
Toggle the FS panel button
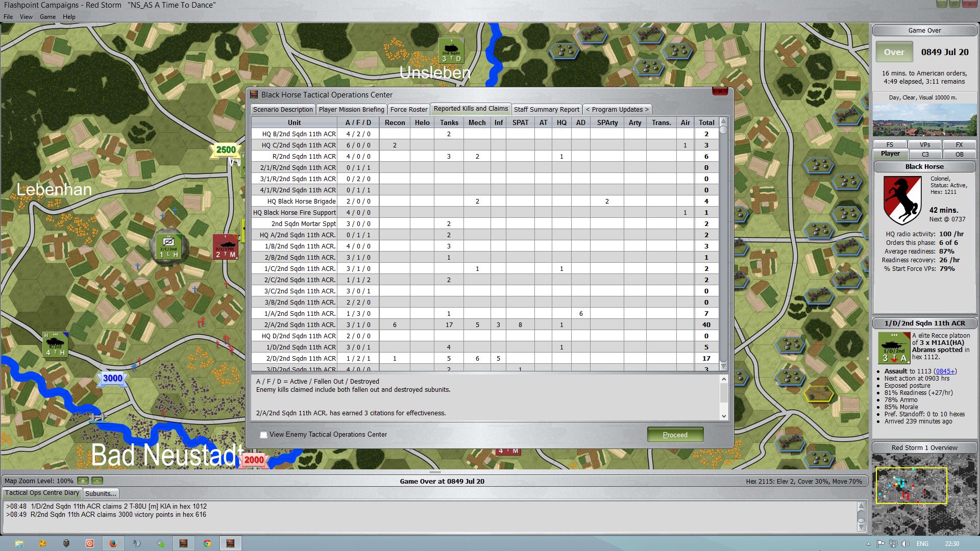(890, 144)
